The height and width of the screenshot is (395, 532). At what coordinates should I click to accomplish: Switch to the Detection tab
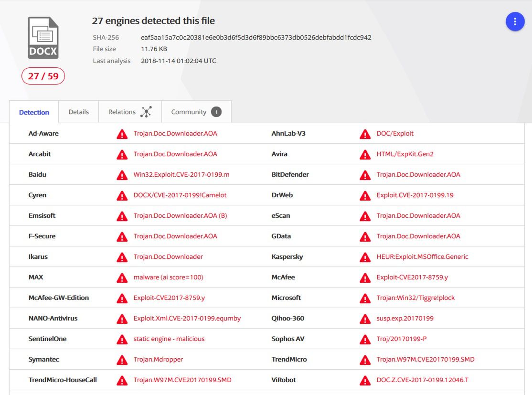[34, 112]
